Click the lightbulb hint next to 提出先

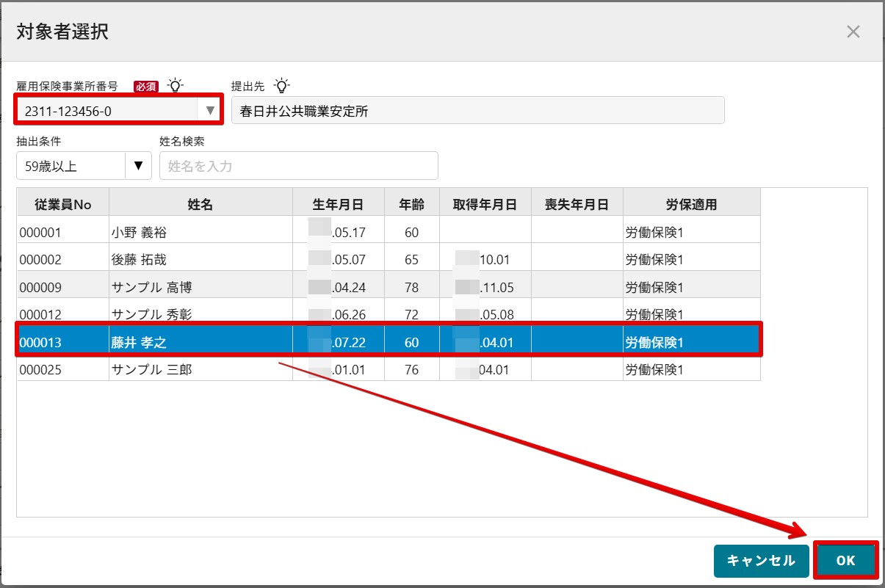click(281, 85)
